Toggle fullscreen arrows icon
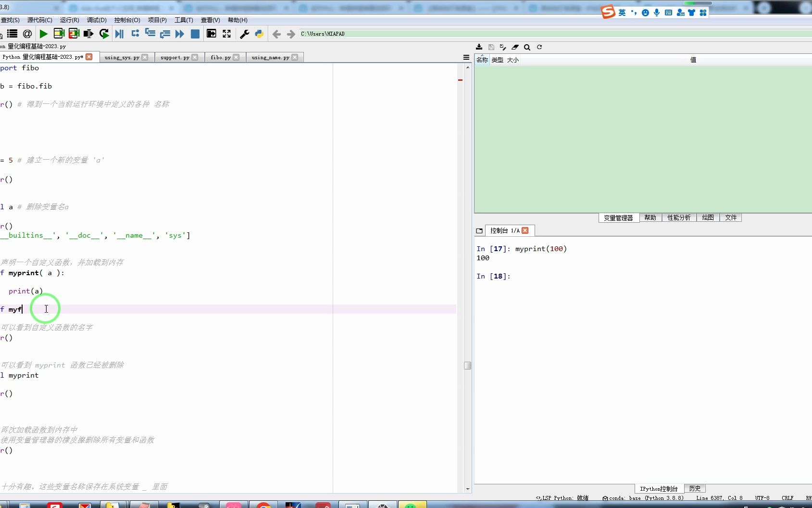The width and height of the screenshot is (812, 508). 226,34
